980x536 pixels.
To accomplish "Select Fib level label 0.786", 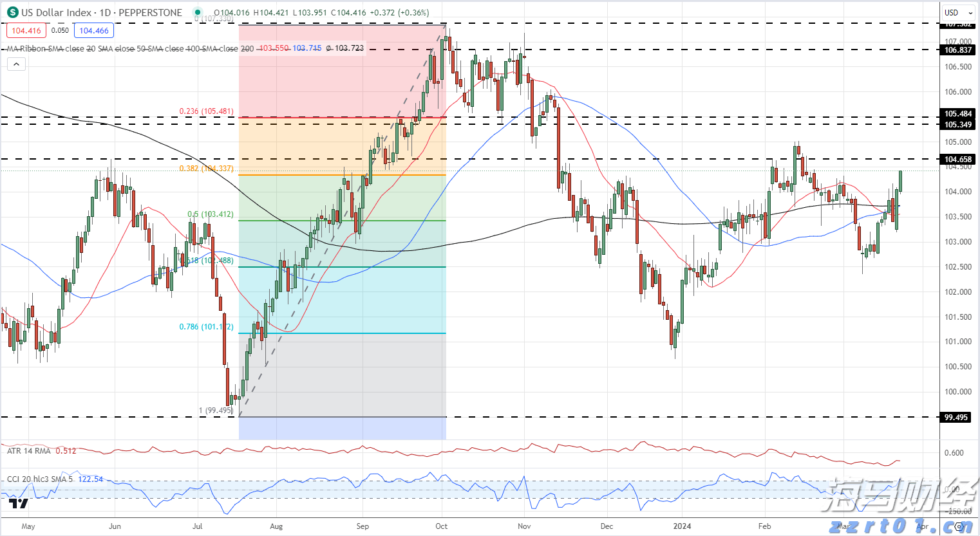I will tap(206, 327).
